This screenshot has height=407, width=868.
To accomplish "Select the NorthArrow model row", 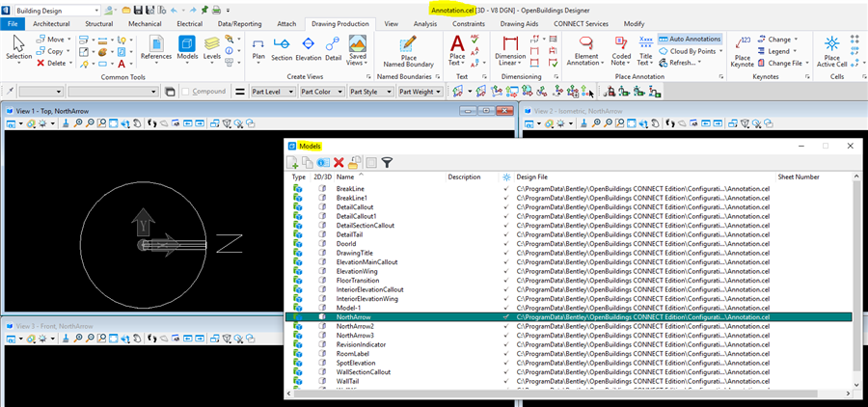I will [569, 317].
